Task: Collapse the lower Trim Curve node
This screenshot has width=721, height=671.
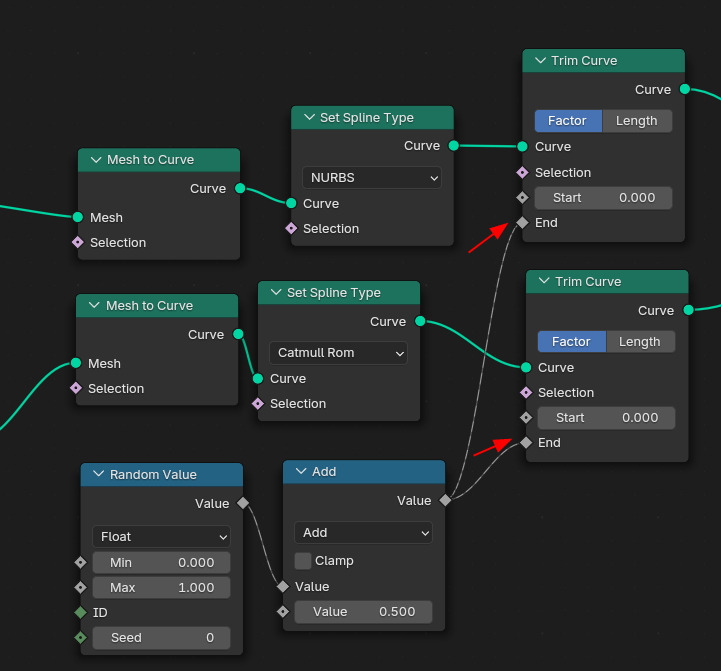Action: (544, 281)
